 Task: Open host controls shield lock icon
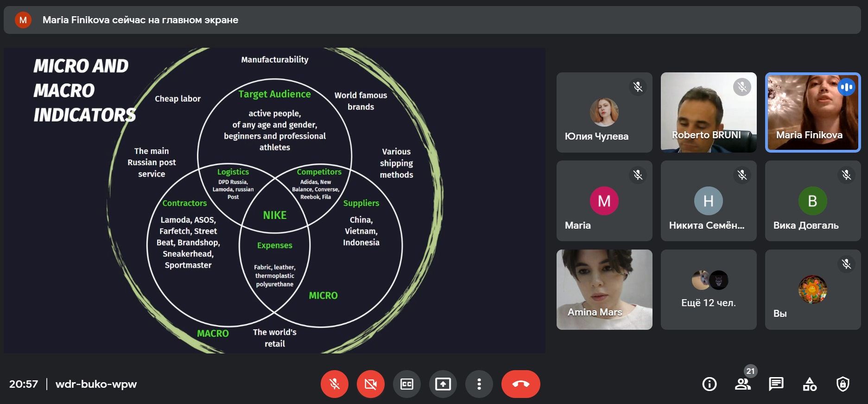pyautogui.click(x=843, y=384)
